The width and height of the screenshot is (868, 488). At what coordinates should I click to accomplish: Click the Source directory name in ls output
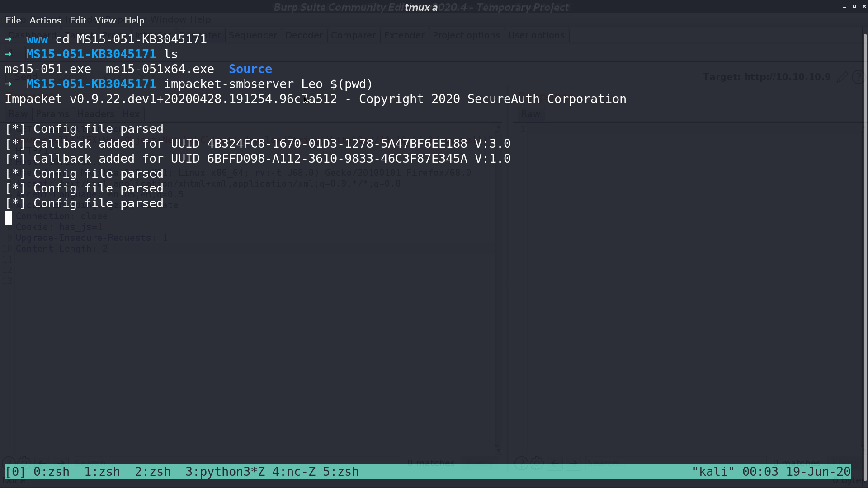[x=250, y=69]
